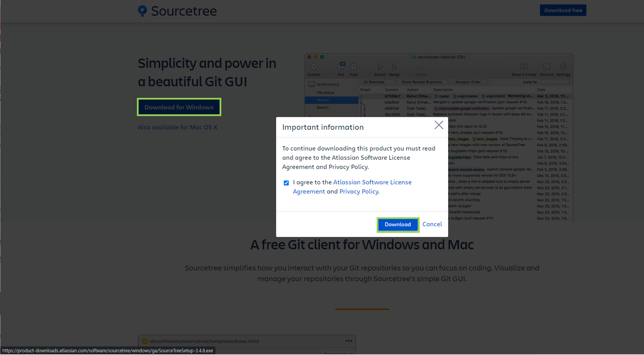Viewport: 644px width, 355px height.
Task: Click Also available for Mac OS X
Action: (x=177, y=127)
